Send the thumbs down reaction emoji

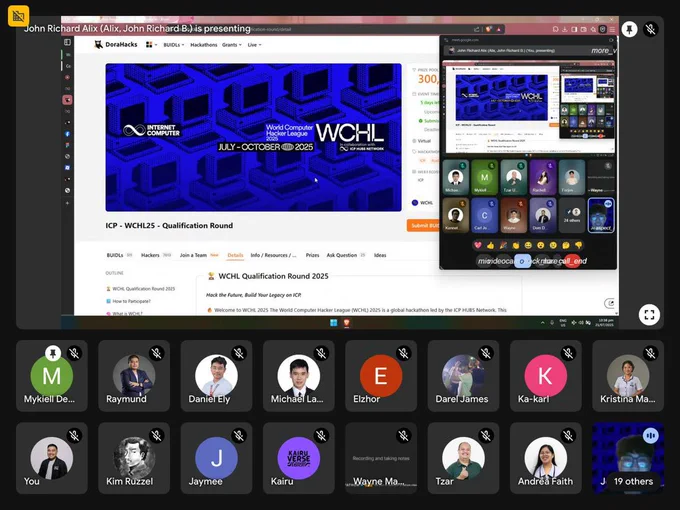tap(579, 245)
